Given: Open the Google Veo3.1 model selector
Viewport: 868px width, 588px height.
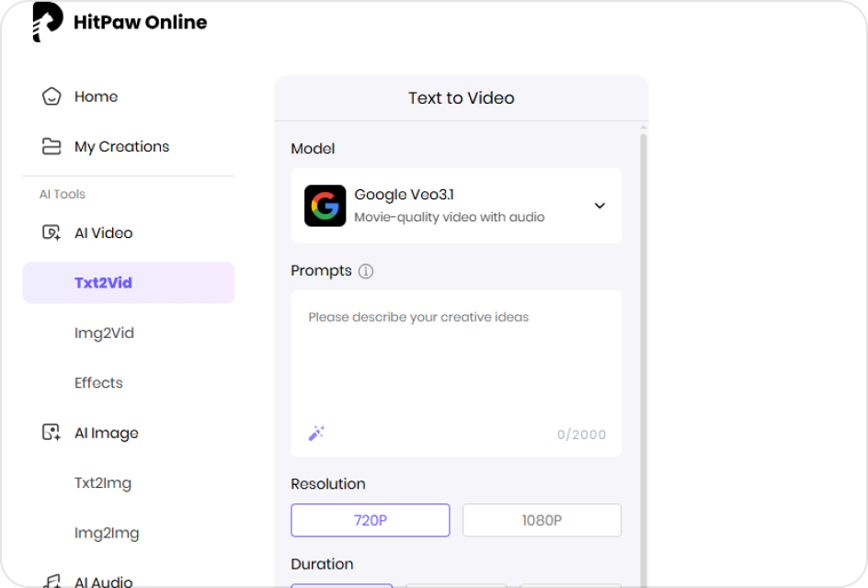Looking at the screenshot, I should tap(455, 206).
